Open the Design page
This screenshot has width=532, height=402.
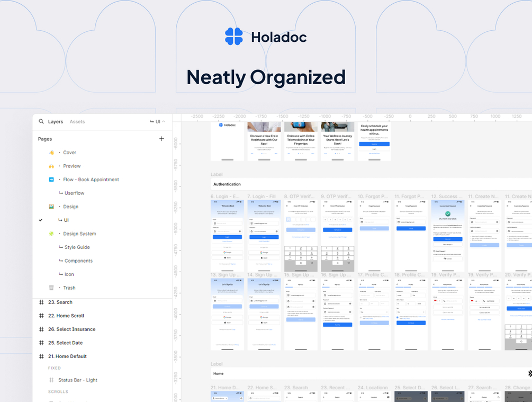click(70, 207)
